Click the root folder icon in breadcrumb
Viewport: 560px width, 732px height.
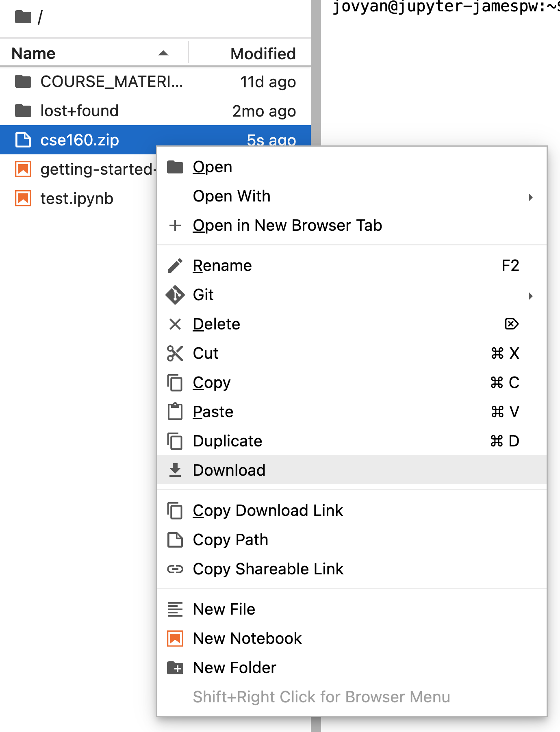(22, 16)
